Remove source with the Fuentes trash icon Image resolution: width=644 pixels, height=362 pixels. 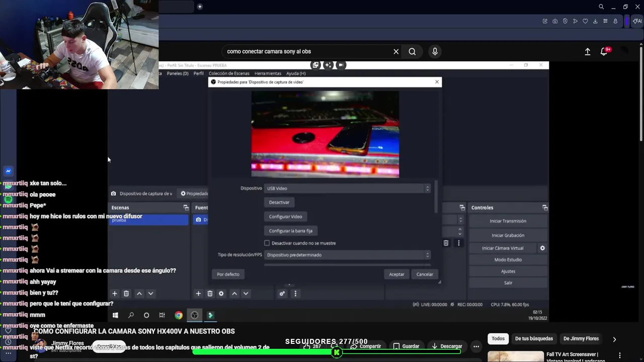tap(210, 294)
